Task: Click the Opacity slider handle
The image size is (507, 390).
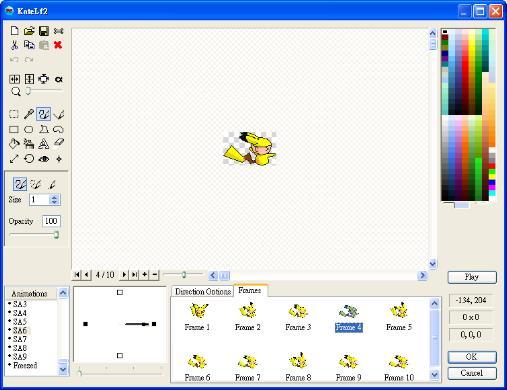Action: [x=56, y=235]
